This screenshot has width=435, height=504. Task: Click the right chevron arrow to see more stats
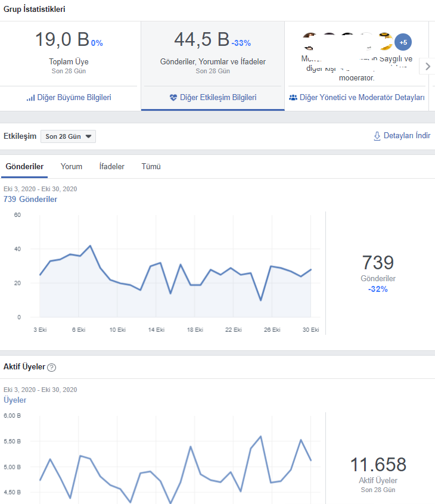point(427,67)
